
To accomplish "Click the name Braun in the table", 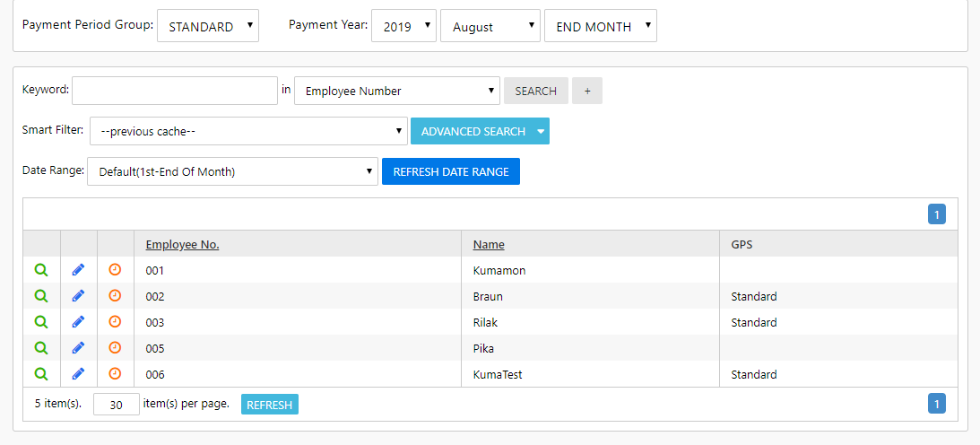I will point(488,296).
